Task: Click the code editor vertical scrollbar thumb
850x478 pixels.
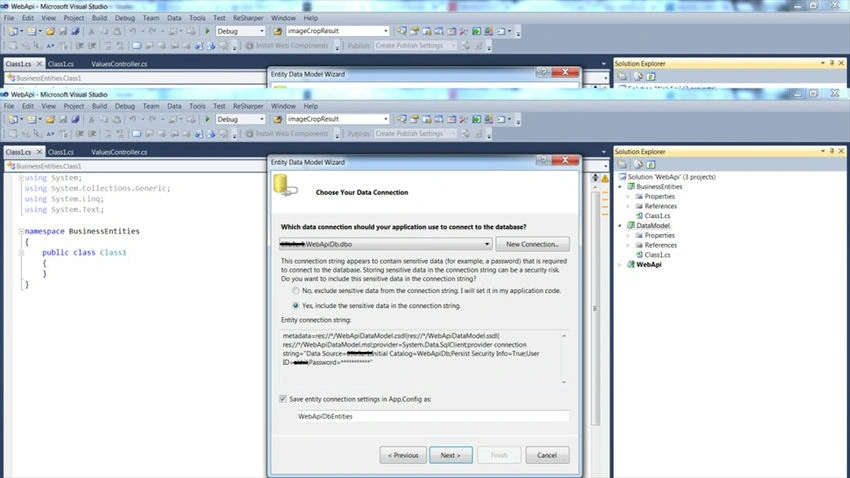Action: (x=595, y=308)
